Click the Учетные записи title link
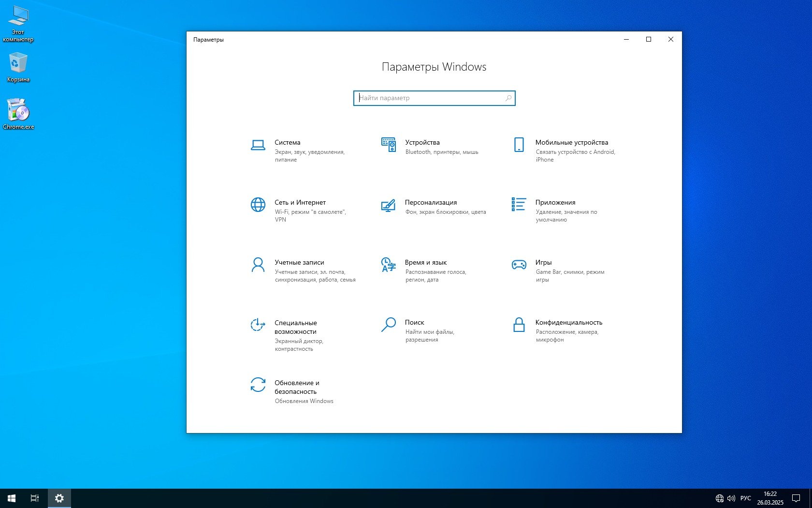 299,262
